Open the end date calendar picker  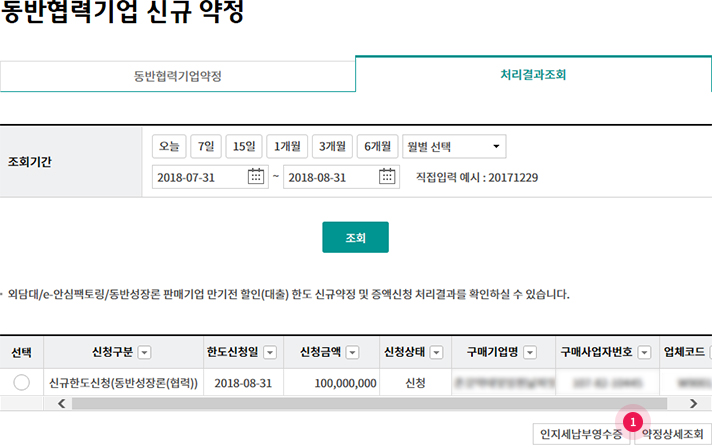[x=388, y=177]
